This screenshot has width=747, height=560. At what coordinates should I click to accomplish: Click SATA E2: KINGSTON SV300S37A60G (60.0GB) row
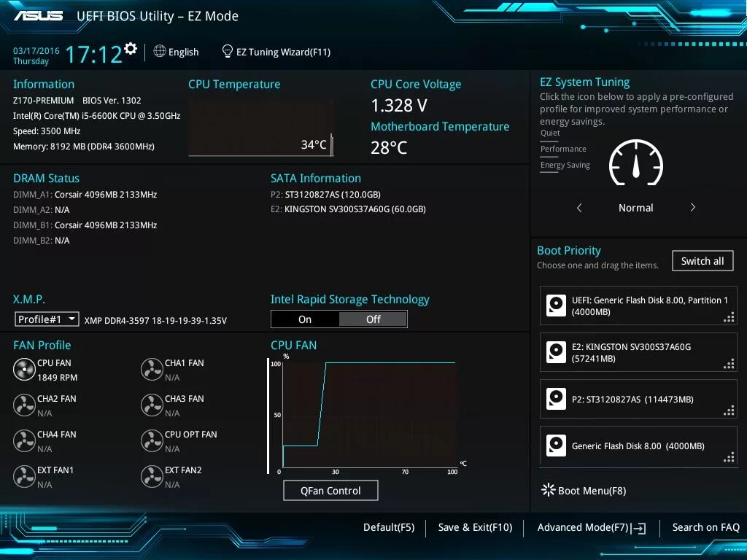click(x=348, y=209)
